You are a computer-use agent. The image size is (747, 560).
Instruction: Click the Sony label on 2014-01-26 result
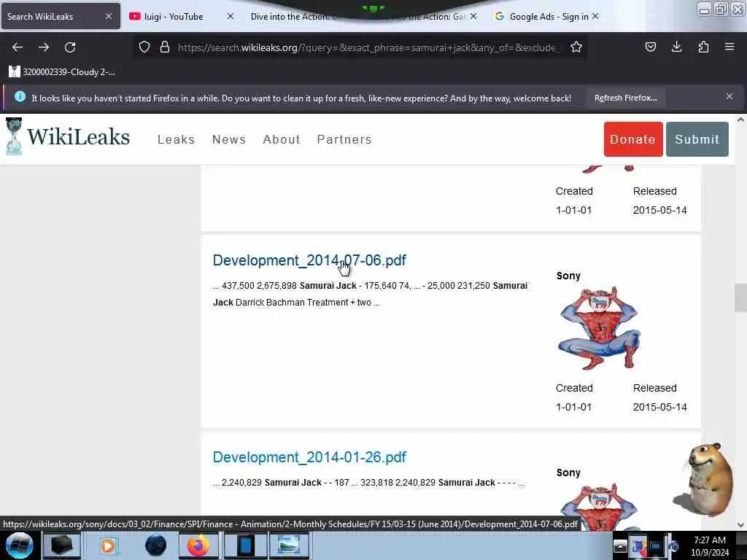pyautogui.click(x=568, y=472)
